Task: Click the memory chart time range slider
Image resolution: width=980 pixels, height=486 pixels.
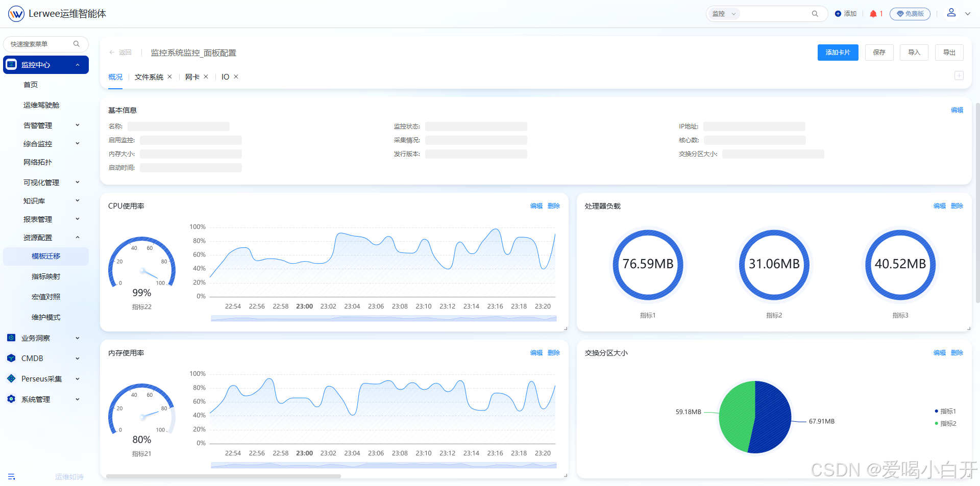Action: click(x=383, y=465)
